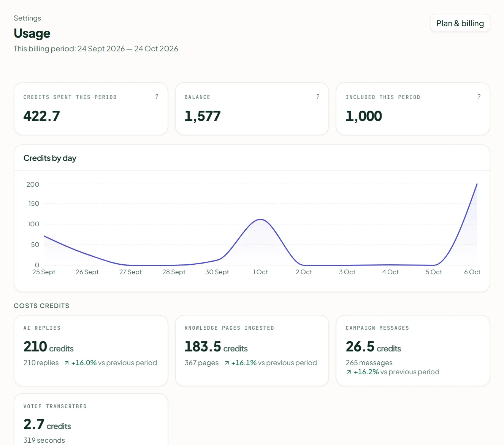
Task: Click the trend arrow on AI Replies card
Action: coord(67,363)
